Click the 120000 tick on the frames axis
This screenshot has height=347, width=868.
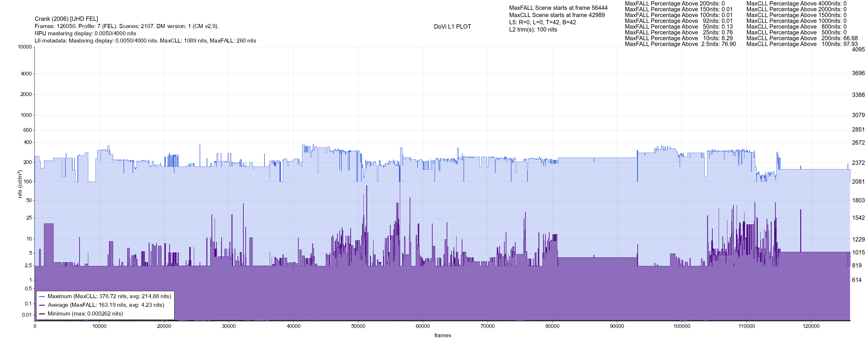[x=811, y=326]
